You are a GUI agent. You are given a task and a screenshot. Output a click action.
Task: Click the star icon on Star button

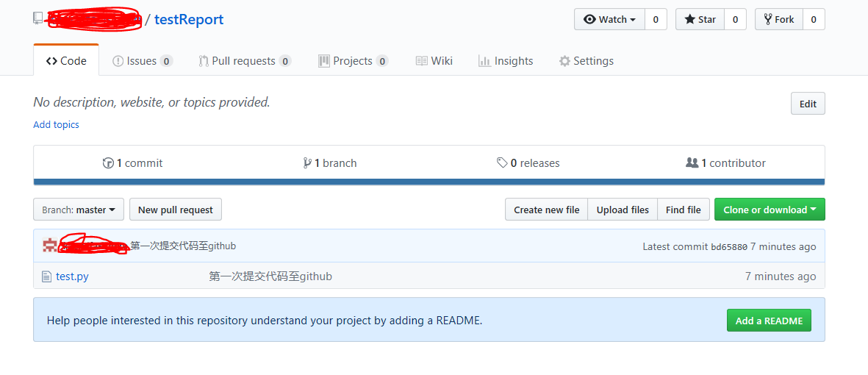pyautogui.click(x=689, y=19)
